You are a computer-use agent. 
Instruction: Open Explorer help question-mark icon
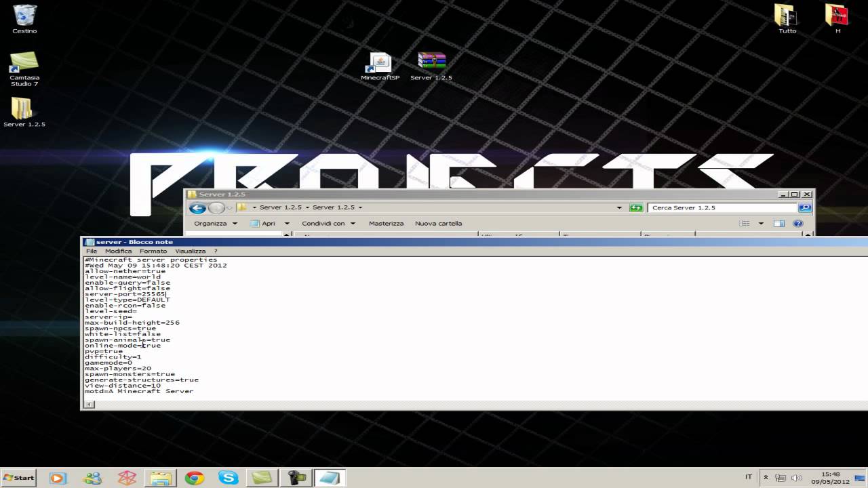pyautogui.click(x=798, y=223)
